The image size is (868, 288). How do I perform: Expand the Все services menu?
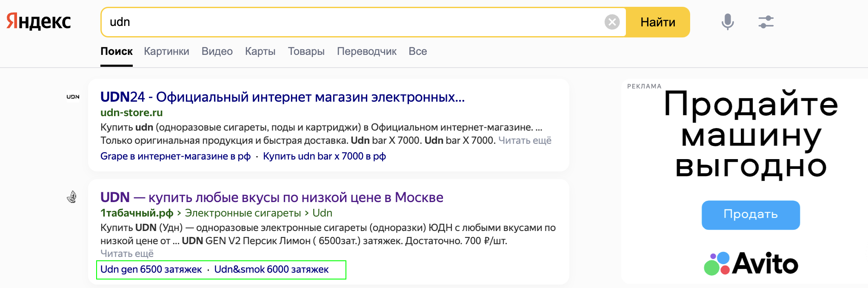pyautogui.click(x=417, y=51)
